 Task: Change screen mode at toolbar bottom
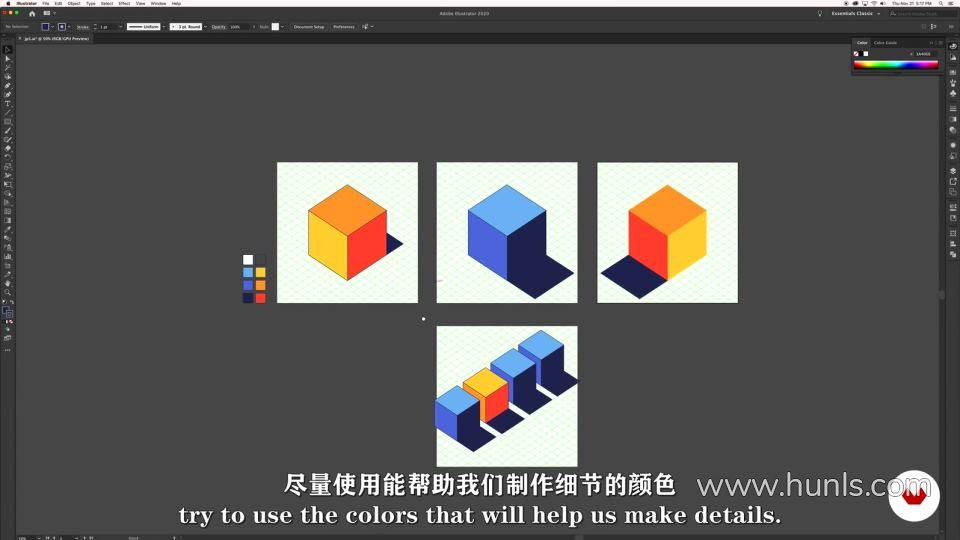click(x=7, y=338)
